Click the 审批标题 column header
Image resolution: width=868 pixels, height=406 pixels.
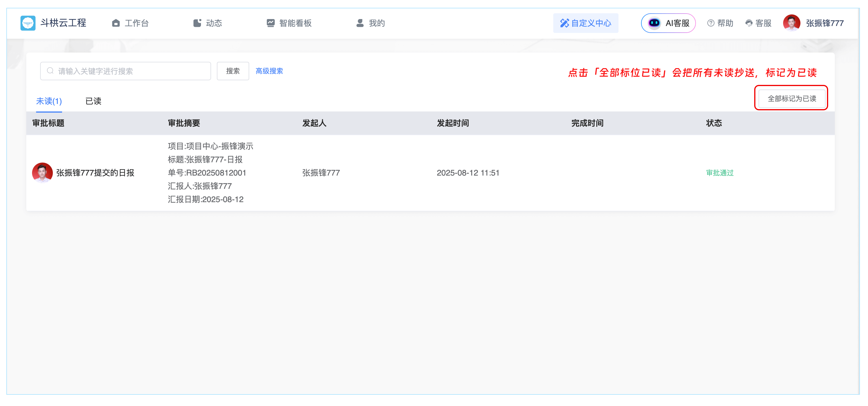48,123
